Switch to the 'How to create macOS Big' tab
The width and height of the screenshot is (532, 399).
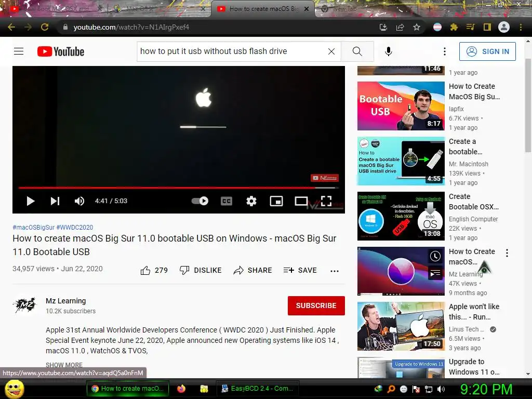(263, 9)
